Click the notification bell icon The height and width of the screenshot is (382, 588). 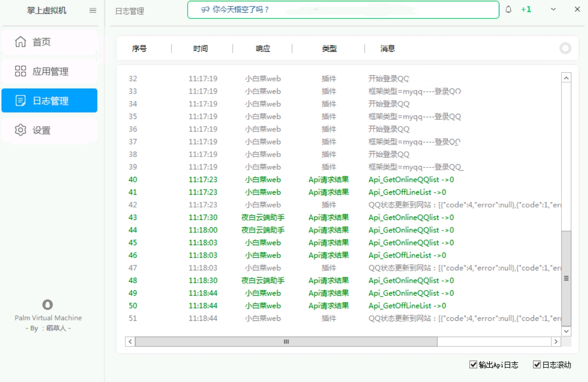[x=508, y=9]
